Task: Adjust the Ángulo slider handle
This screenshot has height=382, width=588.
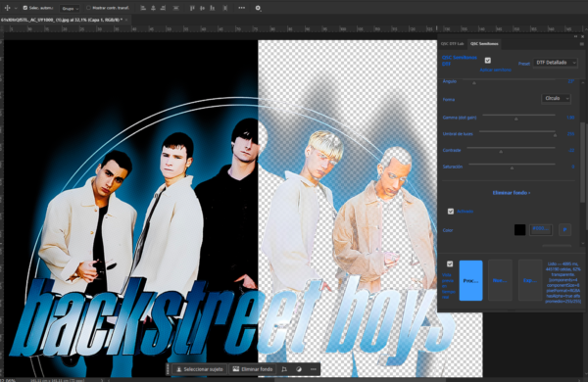Action: pos(474,83)
